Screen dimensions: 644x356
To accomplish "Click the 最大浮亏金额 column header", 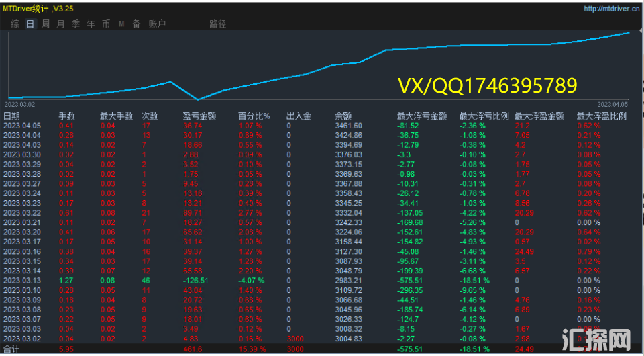I will tap(422, 116).
